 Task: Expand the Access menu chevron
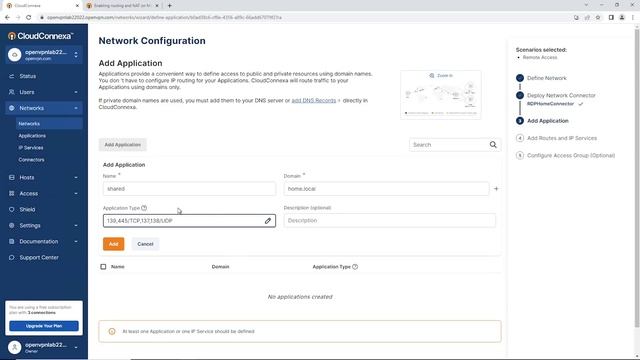(76, 193)
